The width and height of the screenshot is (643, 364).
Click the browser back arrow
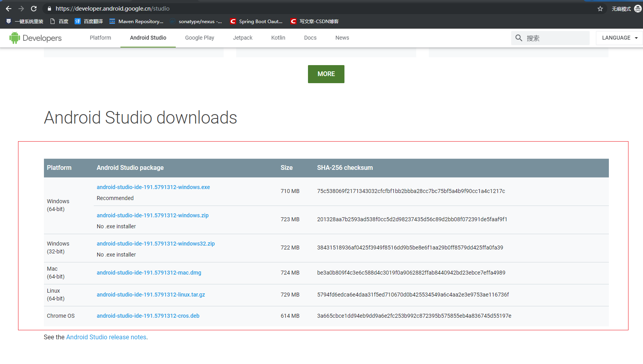[9, 9]
